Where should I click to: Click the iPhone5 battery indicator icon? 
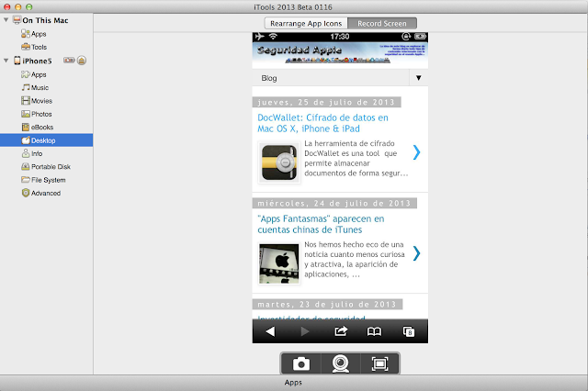click(69, 60)
